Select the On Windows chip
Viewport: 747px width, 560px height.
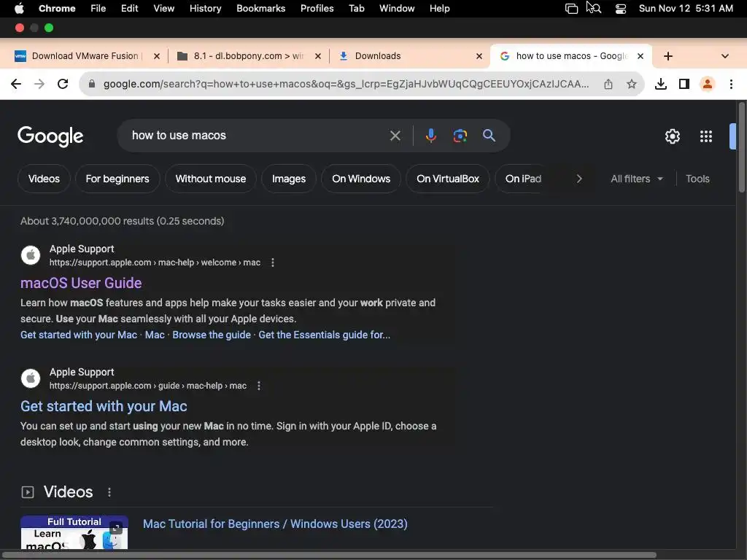point(361,179)
